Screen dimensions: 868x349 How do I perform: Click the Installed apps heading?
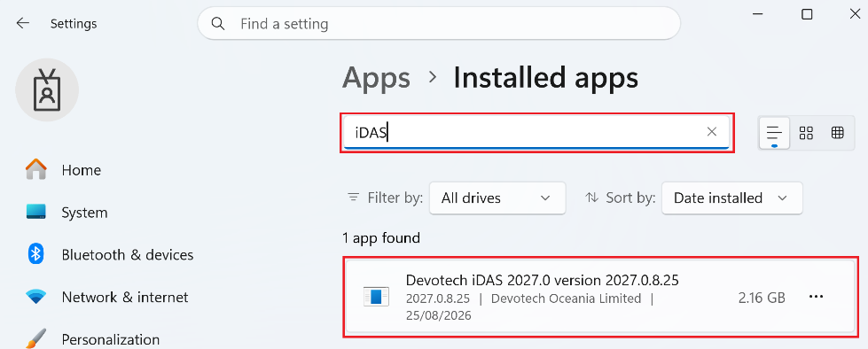(546, 77)
